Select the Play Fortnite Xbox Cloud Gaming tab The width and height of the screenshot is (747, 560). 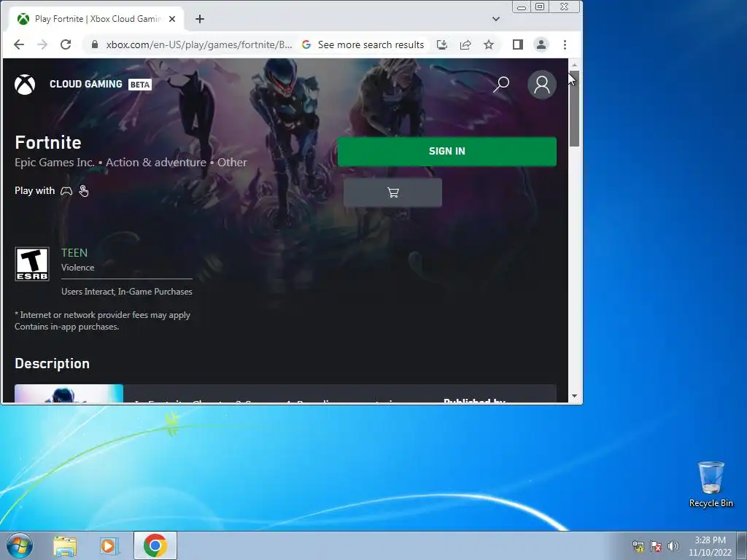[97, 19]
